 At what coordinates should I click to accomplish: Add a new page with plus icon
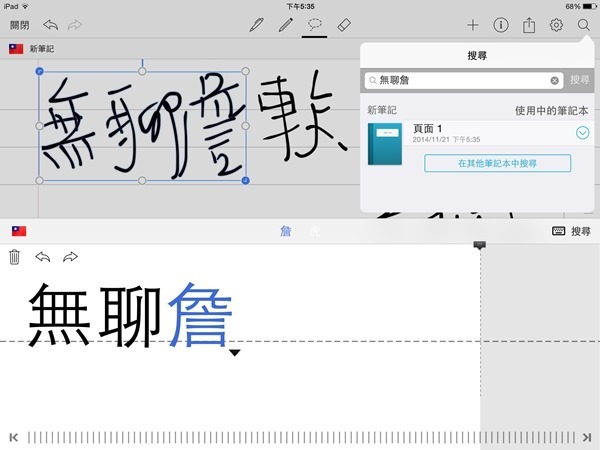[473, 25]
